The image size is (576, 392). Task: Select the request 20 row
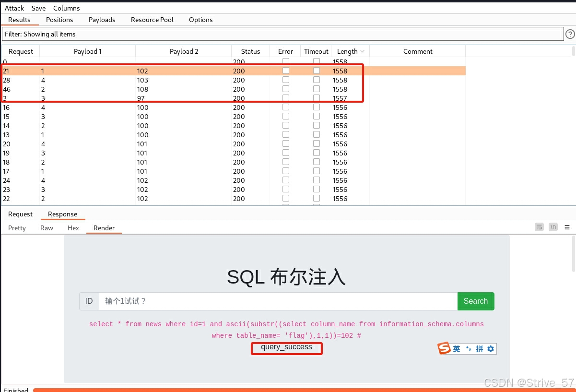coord(234,143)
